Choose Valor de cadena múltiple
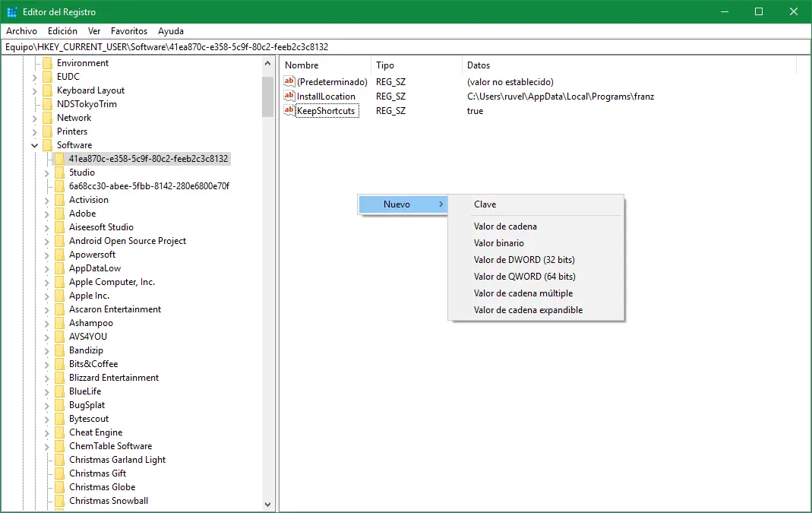Image resolution: width=812 pixels, height=513 pixels. [x=536, y=293]
